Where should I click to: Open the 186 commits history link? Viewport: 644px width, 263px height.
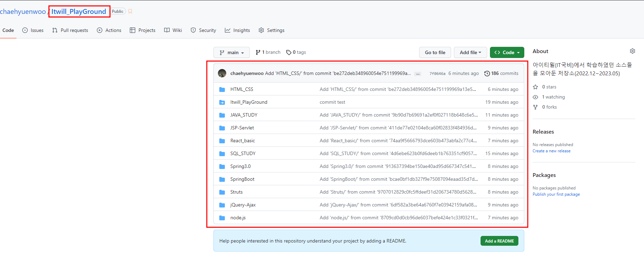501,74
